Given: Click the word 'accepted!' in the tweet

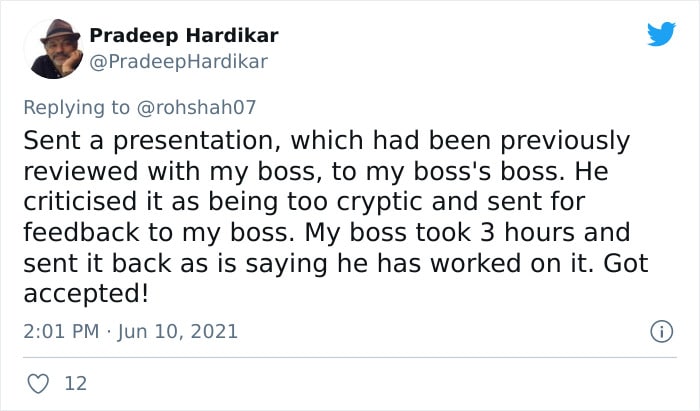Looking at the screenshot, I should point(86,294).
